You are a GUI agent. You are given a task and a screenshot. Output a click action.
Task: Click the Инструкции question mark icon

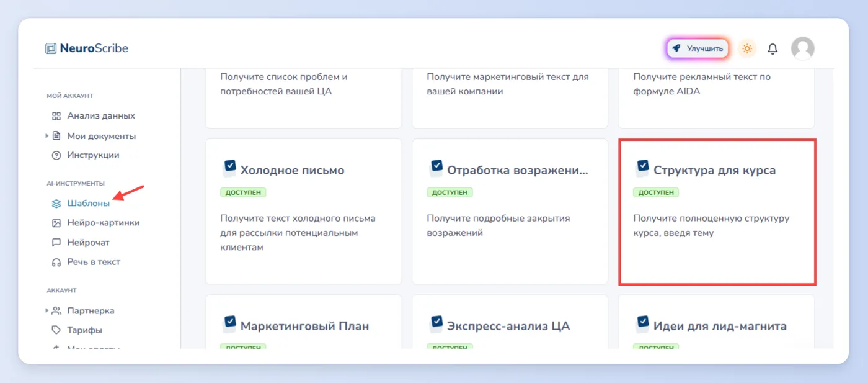coord(56,155)
